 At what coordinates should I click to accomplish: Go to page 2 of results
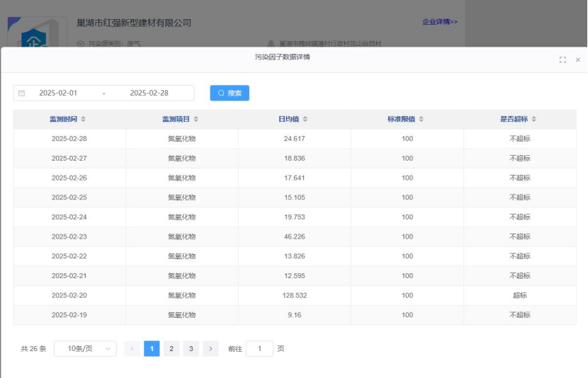click(171, 348)
